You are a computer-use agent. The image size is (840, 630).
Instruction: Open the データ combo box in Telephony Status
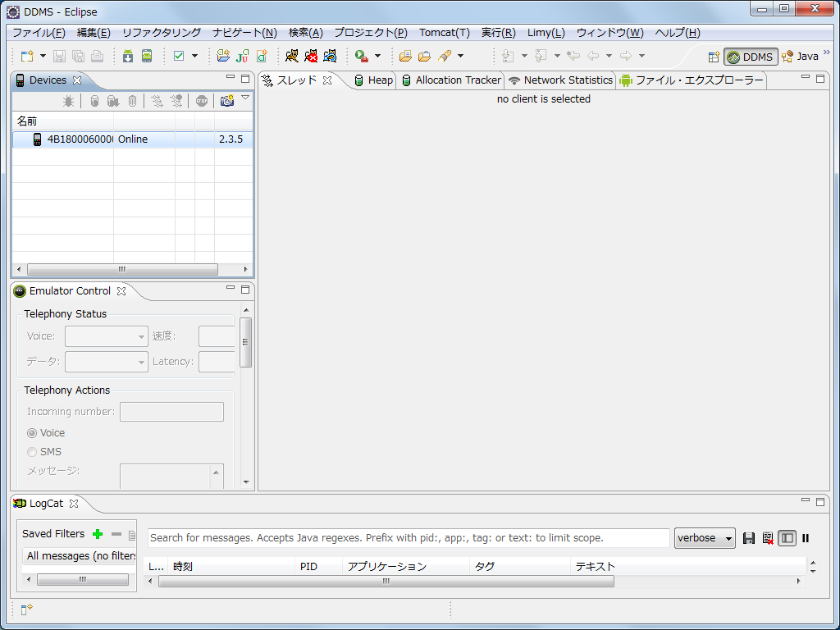click(107, 362)
